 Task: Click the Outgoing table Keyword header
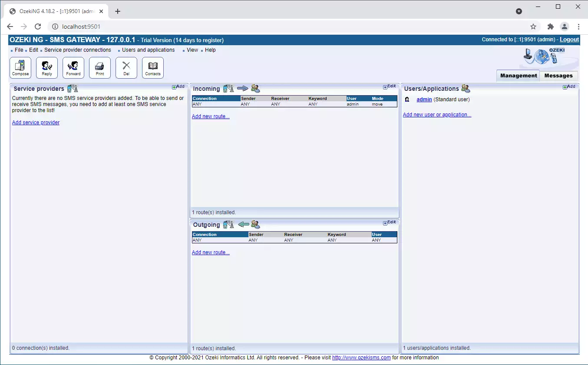click(349, 235)
